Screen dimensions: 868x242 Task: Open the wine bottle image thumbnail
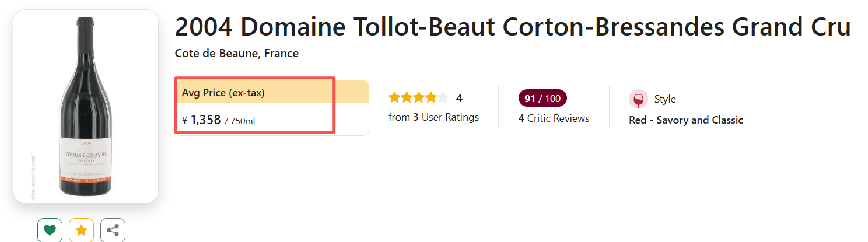pyautogui.click(x=86, y=106)
